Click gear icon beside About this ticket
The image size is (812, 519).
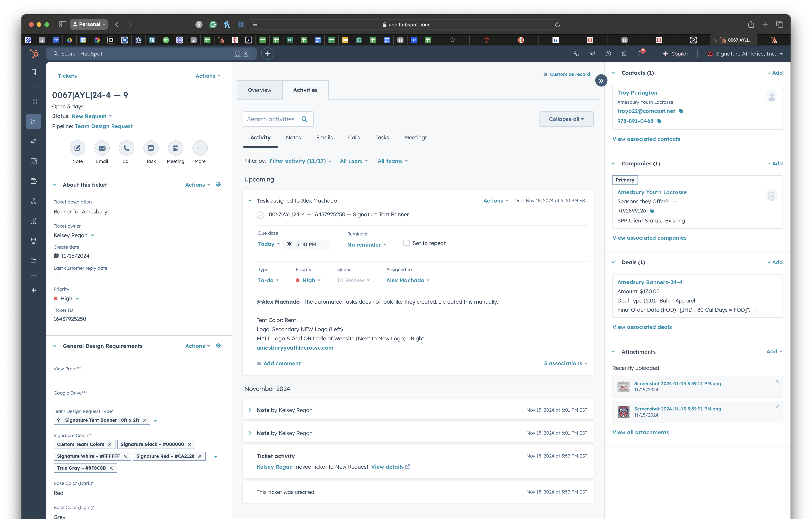(x=218, y=184)
